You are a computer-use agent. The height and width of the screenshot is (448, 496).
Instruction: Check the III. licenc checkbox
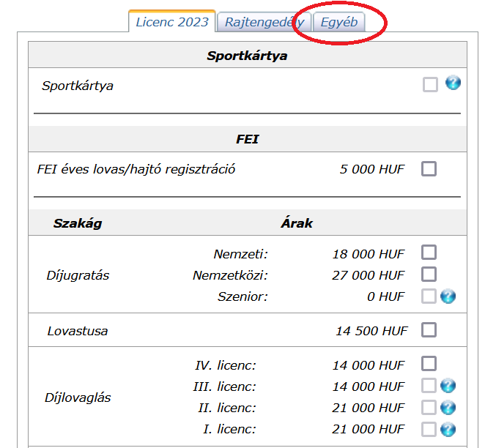click(x=429, y=386)
